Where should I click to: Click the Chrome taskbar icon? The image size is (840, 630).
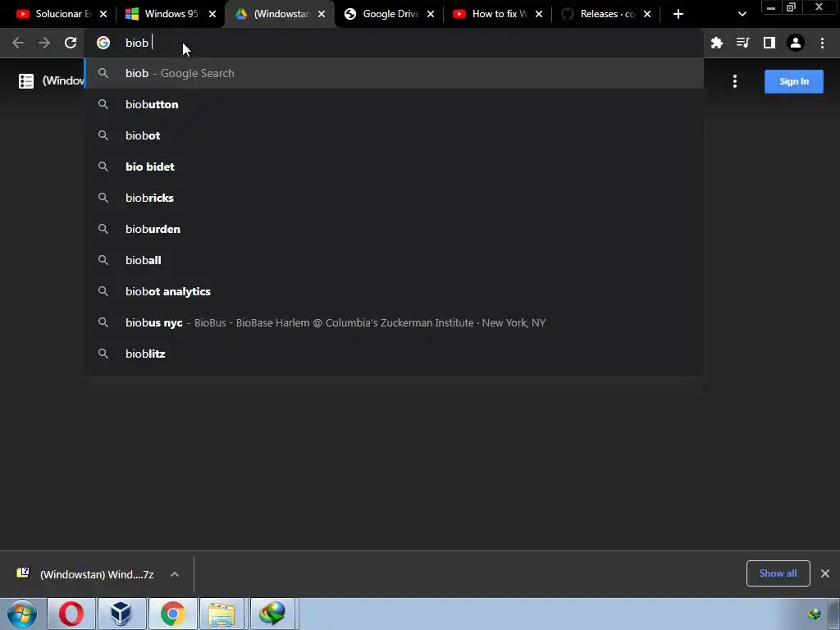pyautogui.click(x=172, y=614)
